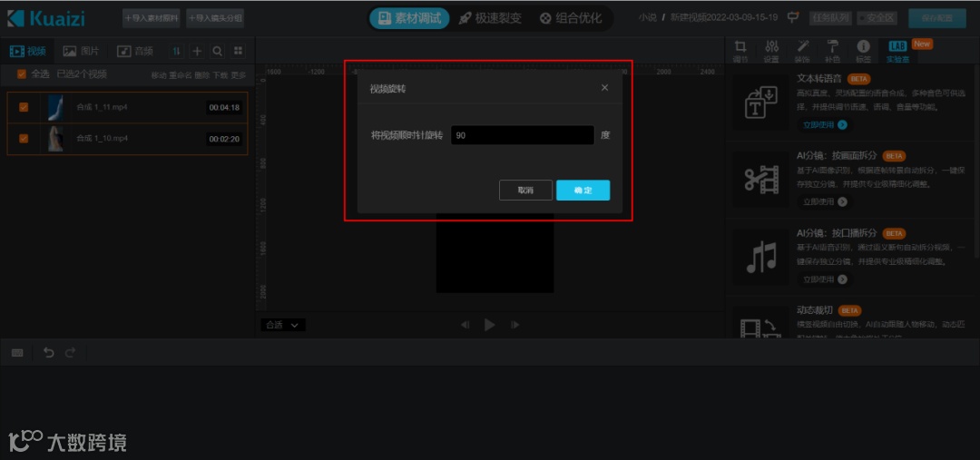The image size is (980, 460).
Task: Click the 小说 breadcrumb text
Action: click(648, 17)
